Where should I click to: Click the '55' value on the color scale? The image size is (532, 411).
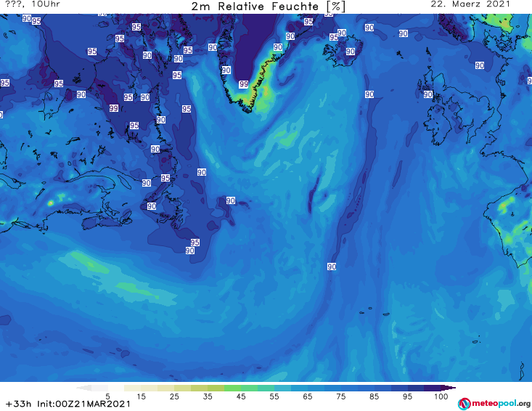tap(274, 396)
